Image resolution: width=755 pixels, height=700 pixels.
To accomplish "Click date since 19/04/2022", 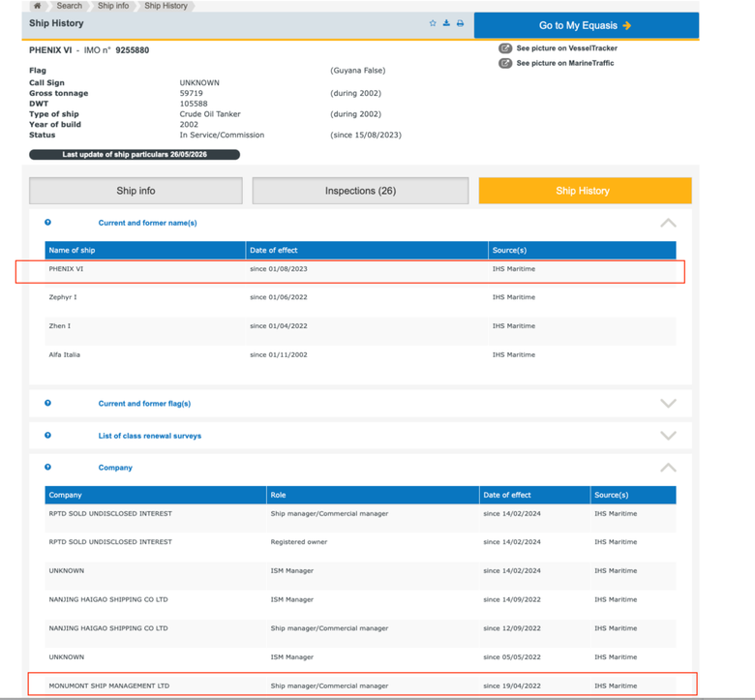I will coord(512,685).
